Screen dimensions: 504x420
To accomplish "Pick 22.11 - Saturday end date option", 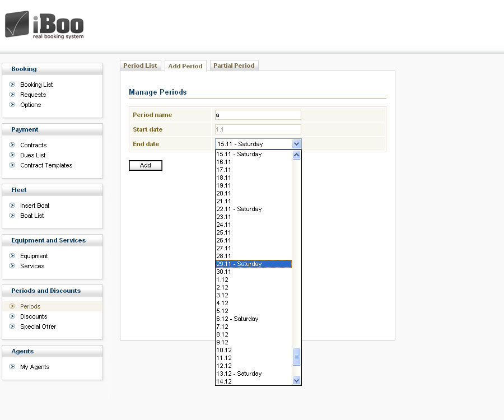I will (x=253, y=209).
